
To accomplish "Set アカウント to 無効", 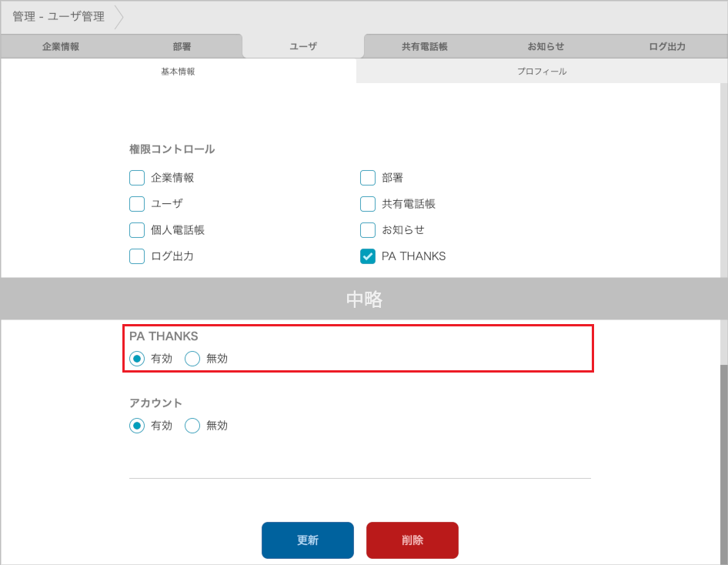I will tap(192, 426).
